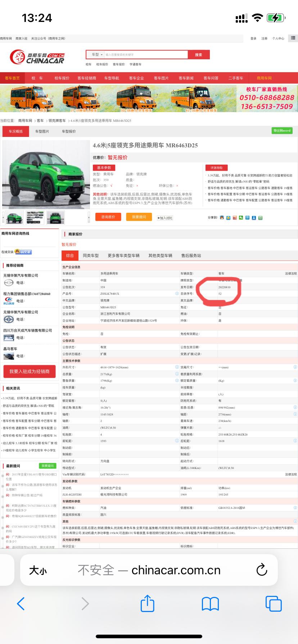The width and height of the screenshot is (298, 644).
Task: Click the 20220810 发布日期 value
Action: (x=224, y=287)
